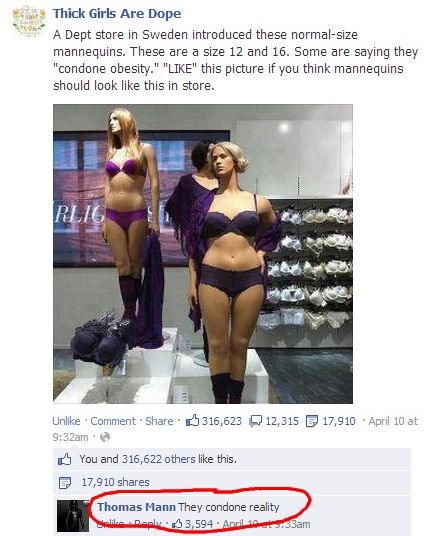This screenshot has width=445, height=536.
Task: Open the Thick Girls Are Dope page avatar
Action: click(x=29, y=21)
